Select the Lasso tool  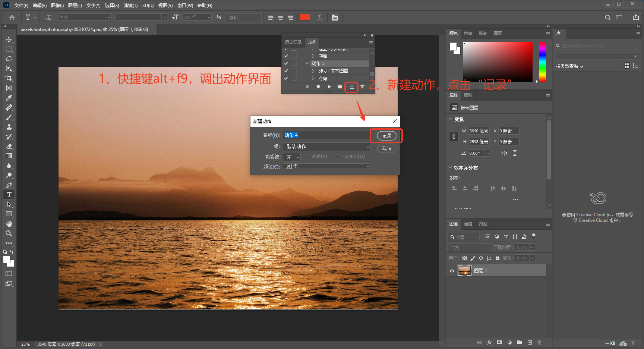pos(9,59)
